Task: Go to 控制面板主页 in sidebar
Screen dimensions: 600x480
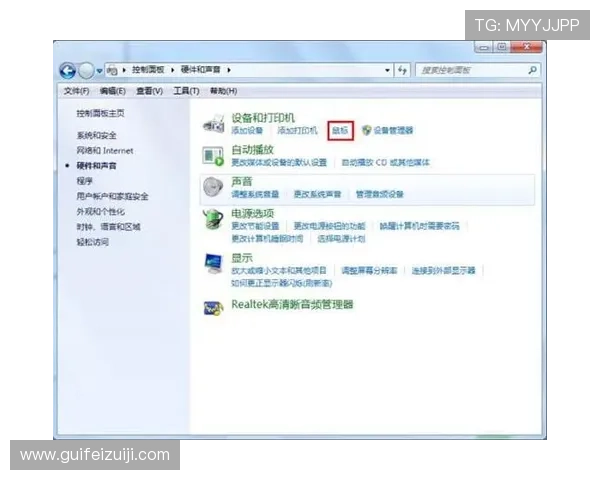Action: click(x=100, y=113)
